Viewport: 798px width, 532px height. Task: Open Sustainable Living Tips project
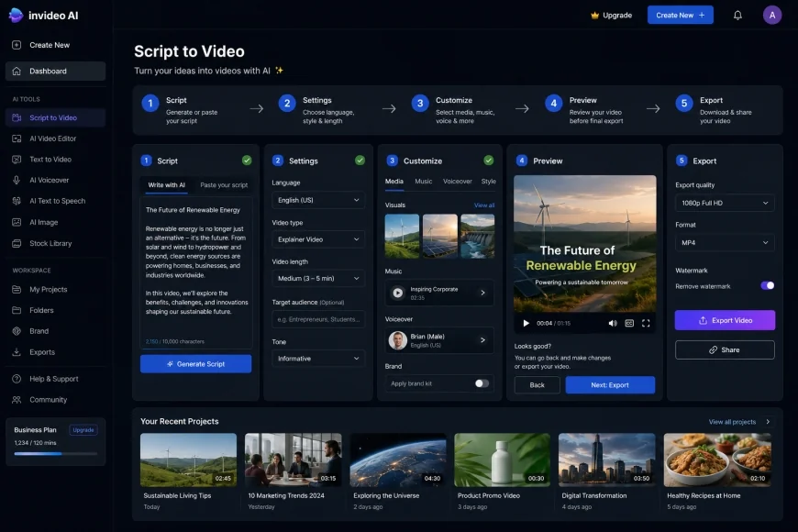click(x=188, y=460)
